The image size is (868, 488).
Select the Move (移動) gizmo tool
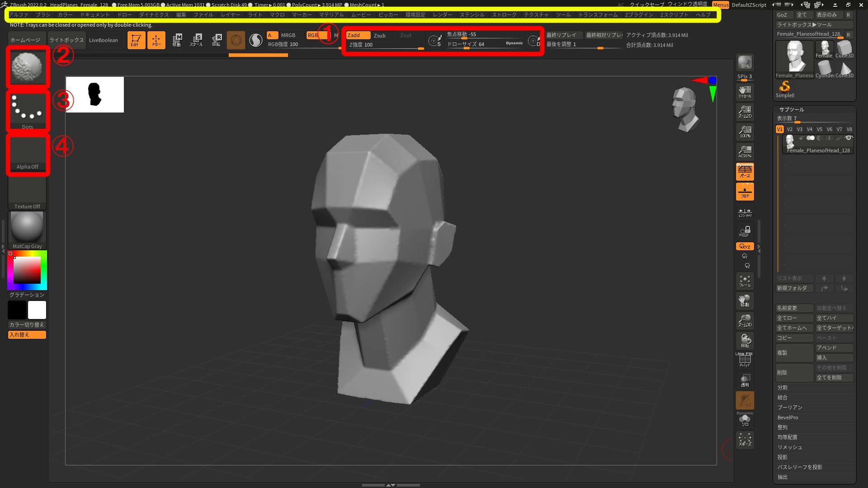click(x=177, y=40)
